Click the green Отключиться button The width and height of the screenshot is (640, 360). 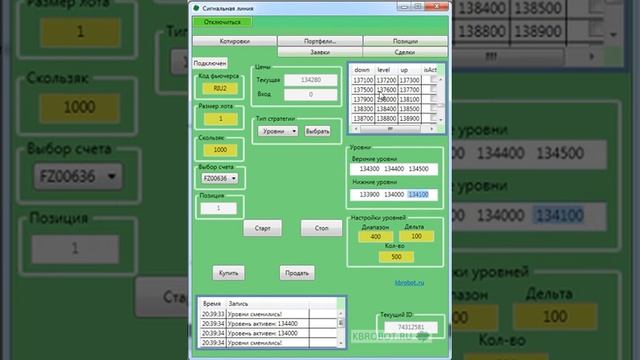click(222, 22)
